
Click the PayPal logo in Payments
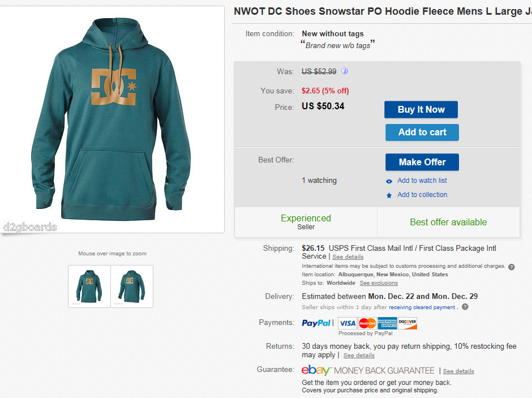pos(316,323)
